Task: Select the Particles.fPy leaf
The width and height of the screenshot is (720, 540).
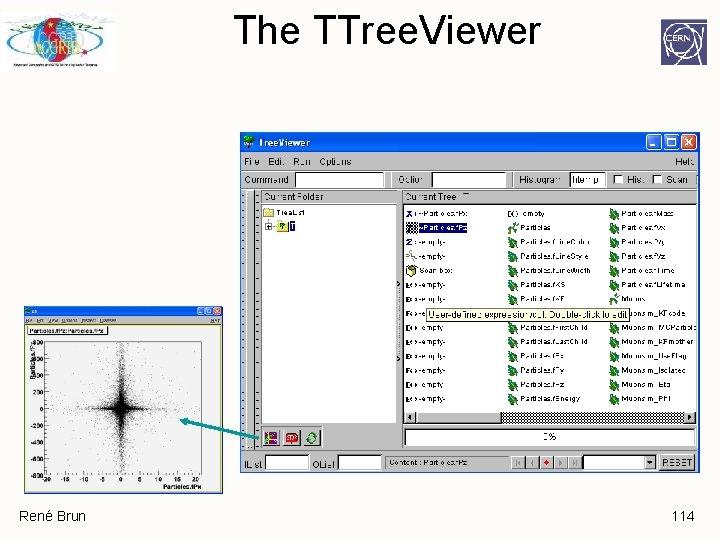Action: coord(536,370)
